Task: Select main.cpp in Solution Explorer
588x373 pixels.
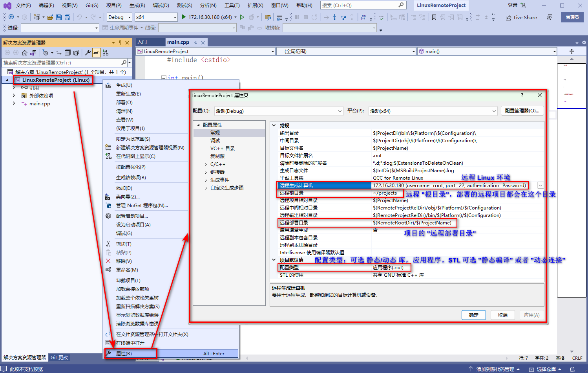Action: click(x=40, y=104)
